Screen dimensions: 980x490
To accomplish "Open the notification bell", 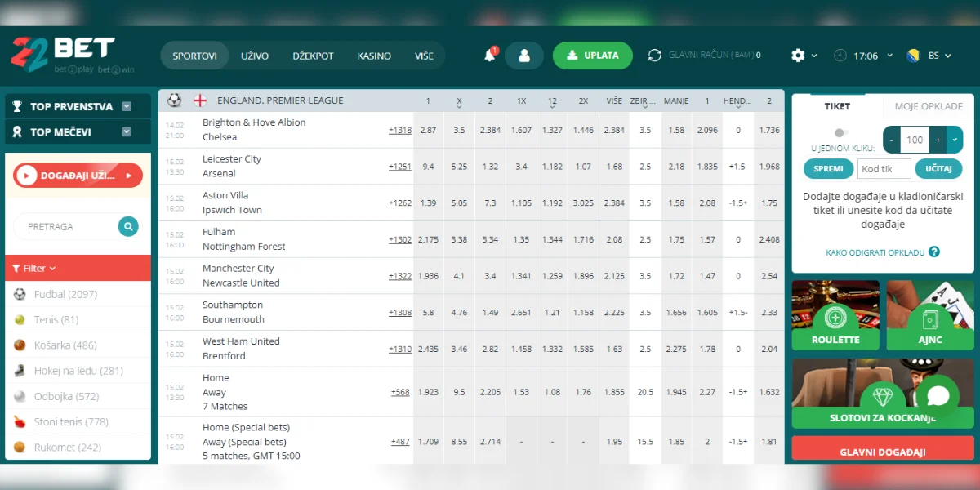I will 489,55.
